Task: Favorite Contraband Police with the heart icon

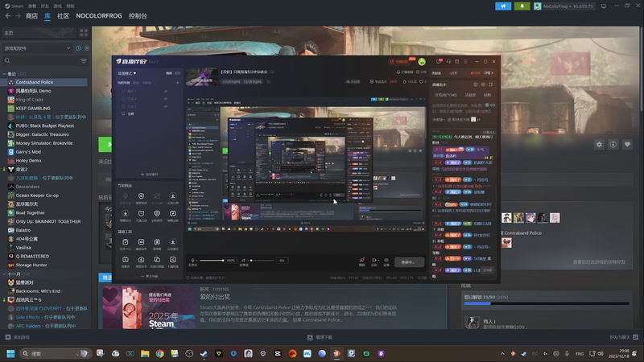Action: point(627,145)
